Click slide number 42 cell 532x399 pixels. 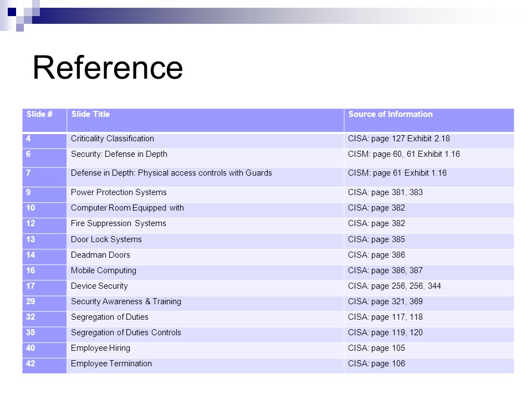tap(44, 366)
